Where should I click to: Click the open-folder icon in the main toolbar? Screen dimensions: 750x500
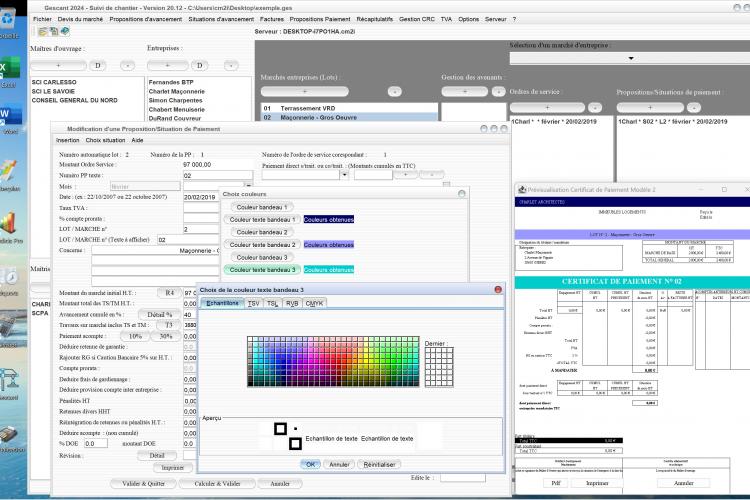(43, 32)
